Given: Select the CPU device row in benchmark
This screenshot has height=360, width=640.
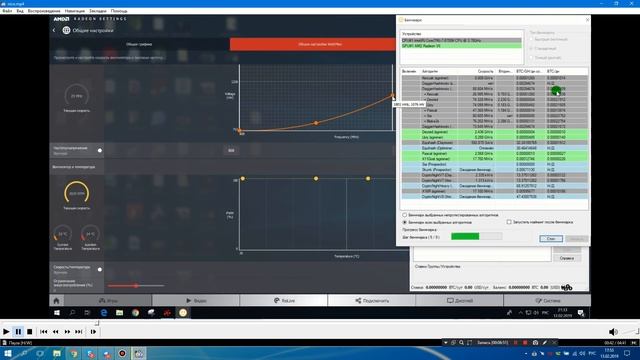Looking at the screenshot, I should point(461,40).
